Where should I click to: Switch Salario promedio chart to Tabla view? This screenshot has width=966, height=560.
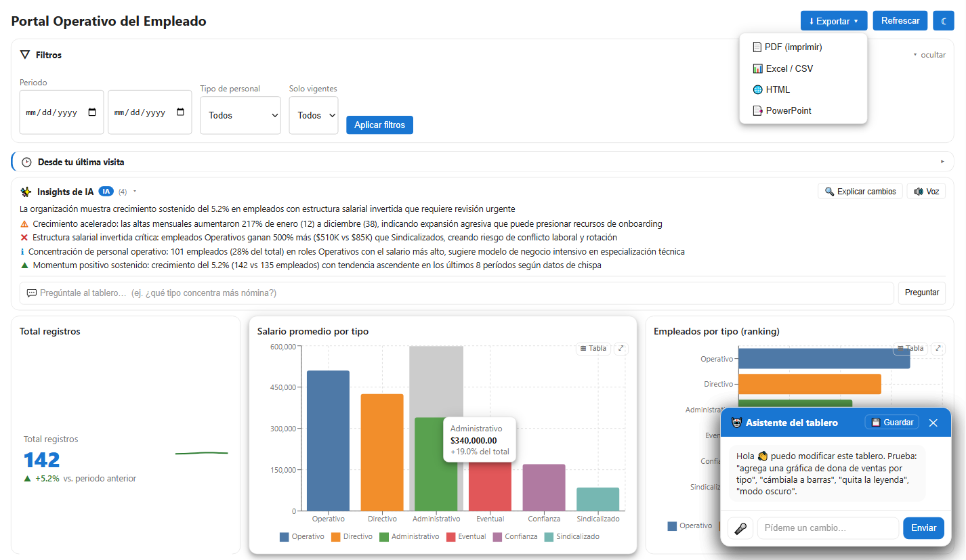(593, 349)
